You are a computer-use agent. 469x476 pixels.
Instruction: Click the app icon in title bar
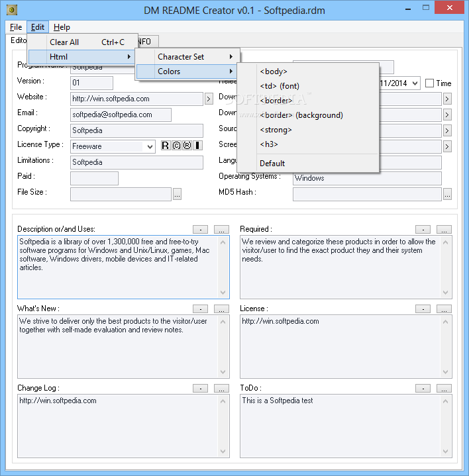(12, 10)
